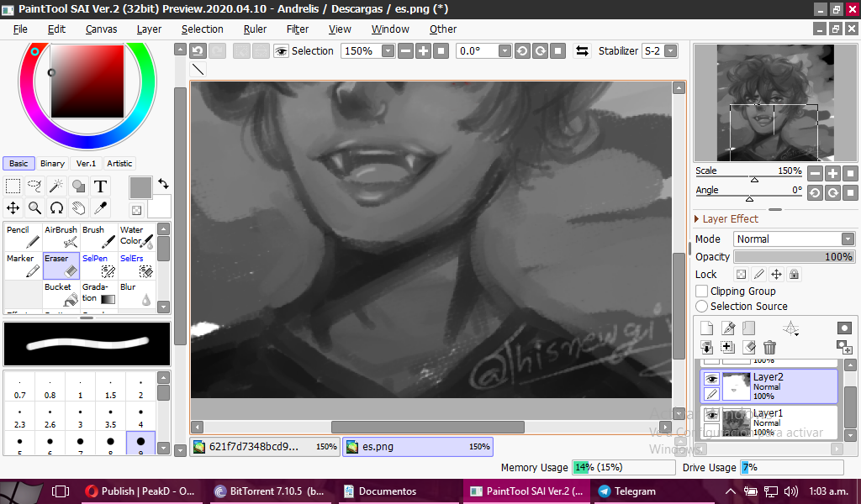Choose the Gradation tool

99,294
